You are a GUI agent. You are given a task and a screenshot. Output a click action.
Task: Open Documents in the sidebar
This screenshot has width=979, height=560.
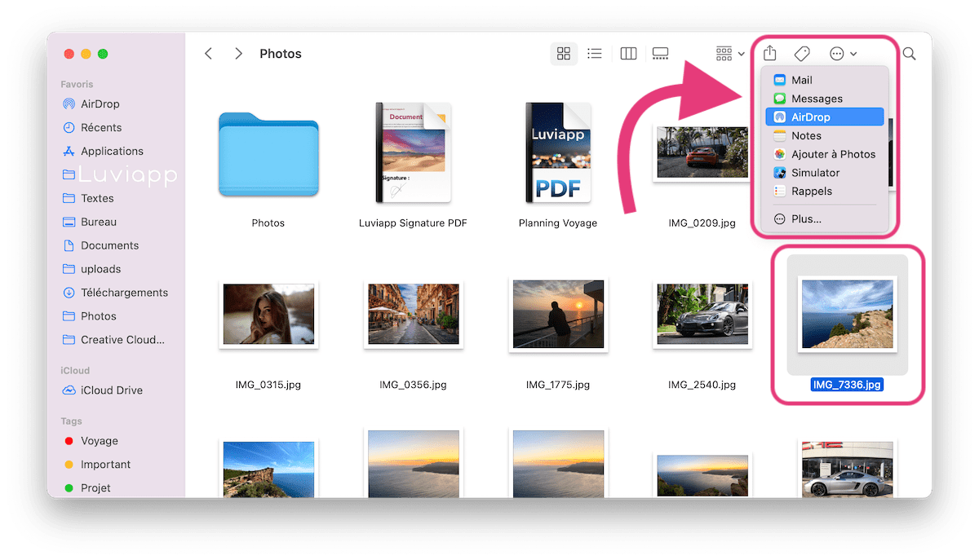116,246
